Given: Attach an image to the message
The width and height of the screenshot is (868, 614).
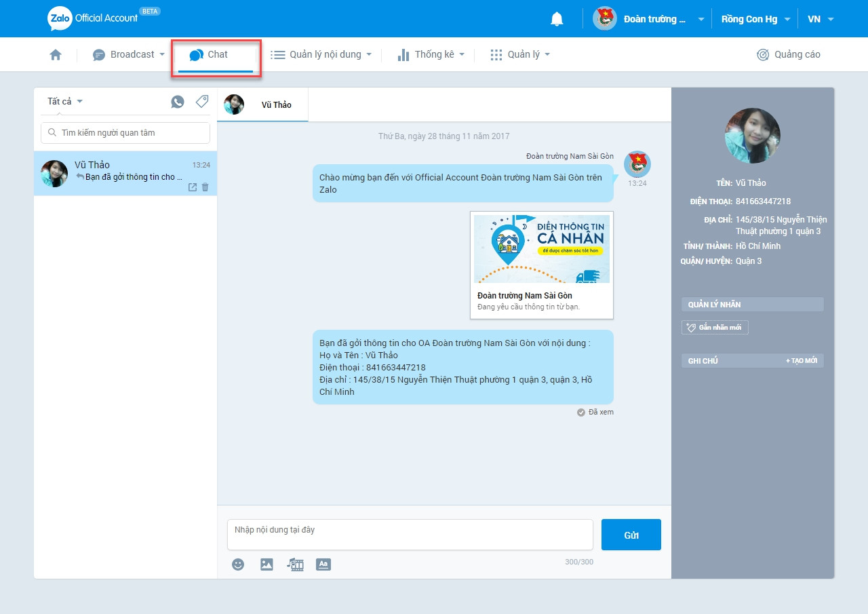Looking at the screenshot, I should click(267, 564).
